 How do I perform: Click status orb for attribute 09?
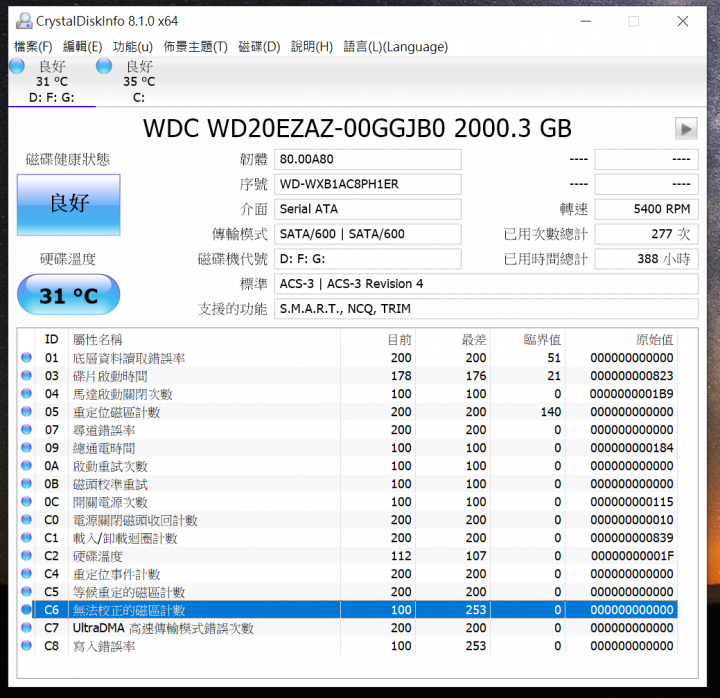26,447
